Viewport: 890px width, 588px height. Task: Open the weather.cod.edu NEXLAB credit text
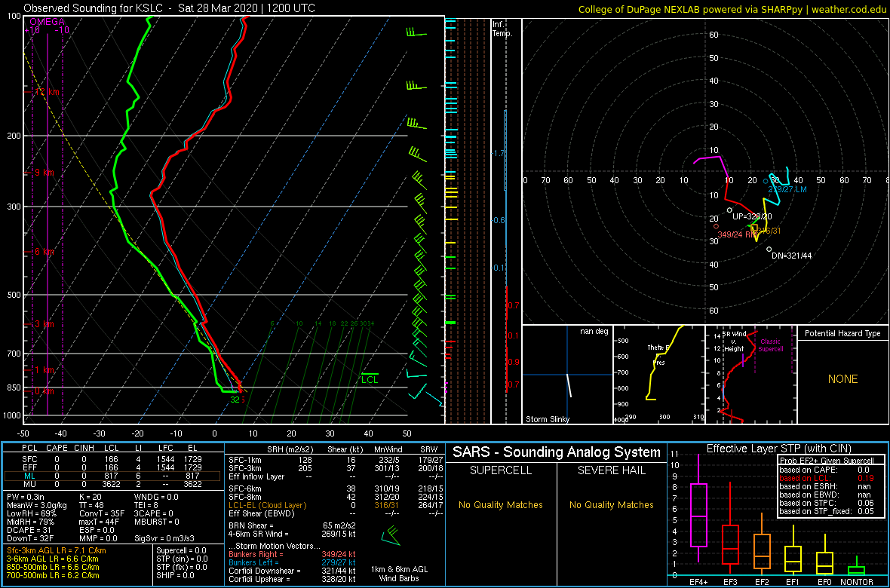point(732,8)
